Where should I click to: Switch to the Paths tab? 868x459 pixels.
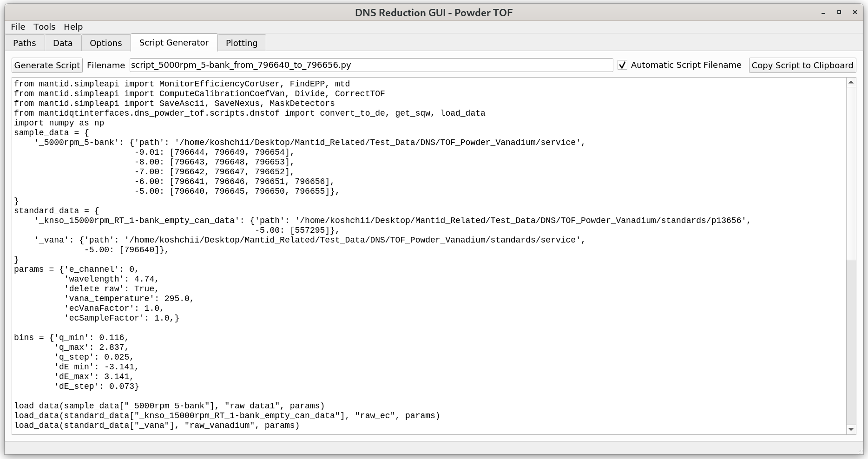point(25,43)
